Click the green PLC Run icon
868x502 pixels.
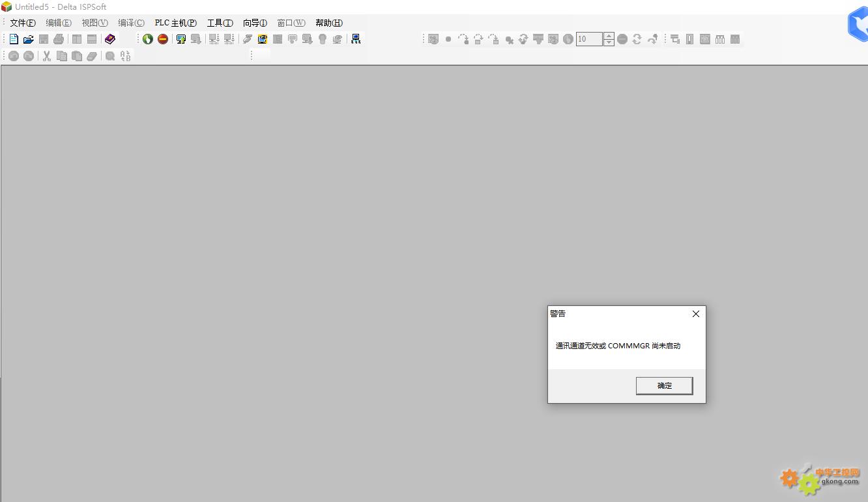pos(148,39)
